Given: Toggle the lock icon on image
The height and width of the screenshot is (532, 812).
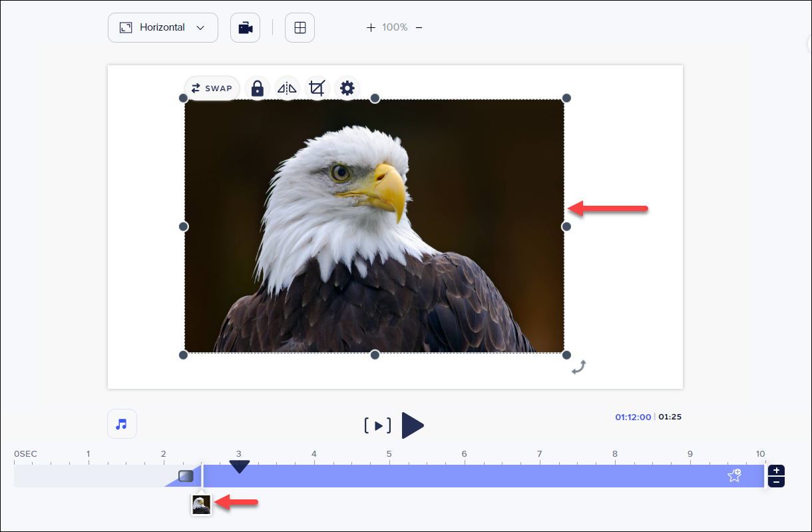Looking at the screenshot, I should tap(257, 89).
